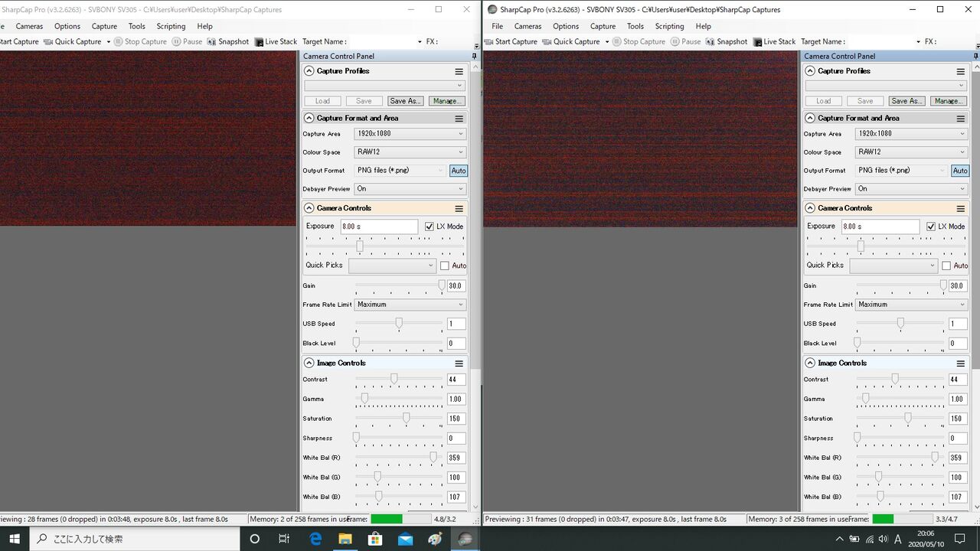Open the Scripting menu in the right window

coord(669,26)
